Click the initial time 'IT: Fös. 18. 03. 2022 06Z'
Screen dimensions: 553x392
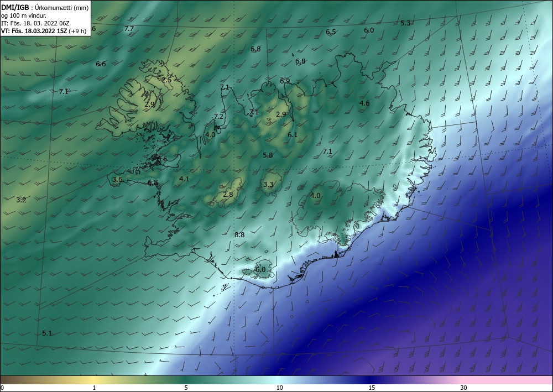click(35, 23)
